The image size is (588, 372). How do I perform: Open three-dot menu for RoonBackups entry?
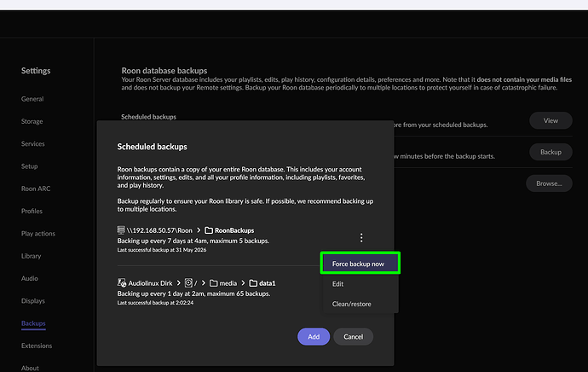coord(361,237)
